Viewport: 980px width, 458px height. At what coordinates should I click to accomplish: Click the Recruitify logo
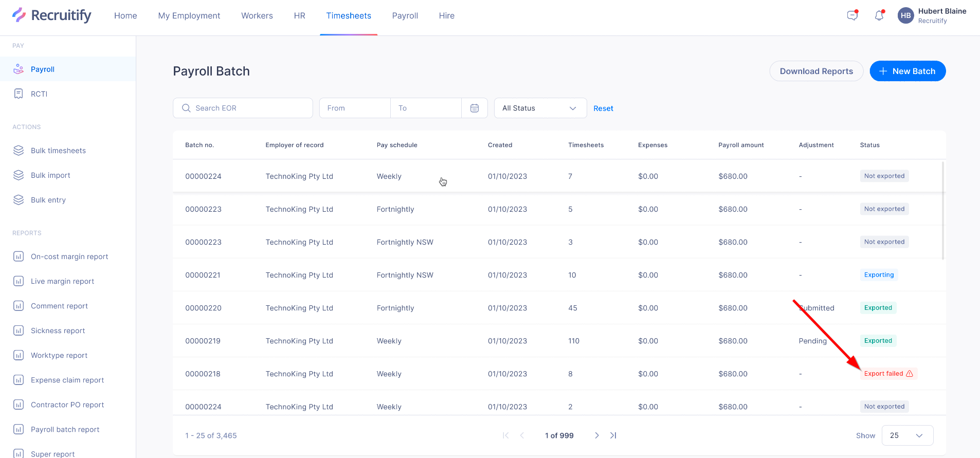point(51,15)
